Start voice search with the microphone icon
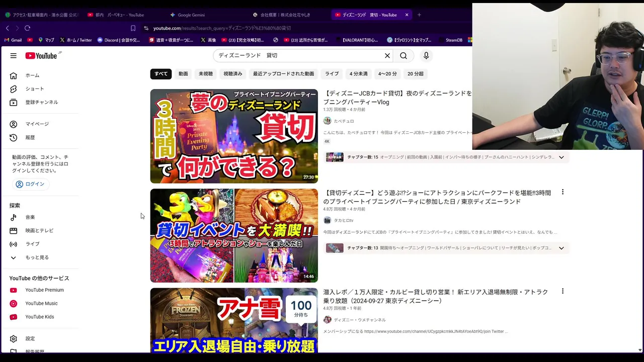 click(426, 56)
